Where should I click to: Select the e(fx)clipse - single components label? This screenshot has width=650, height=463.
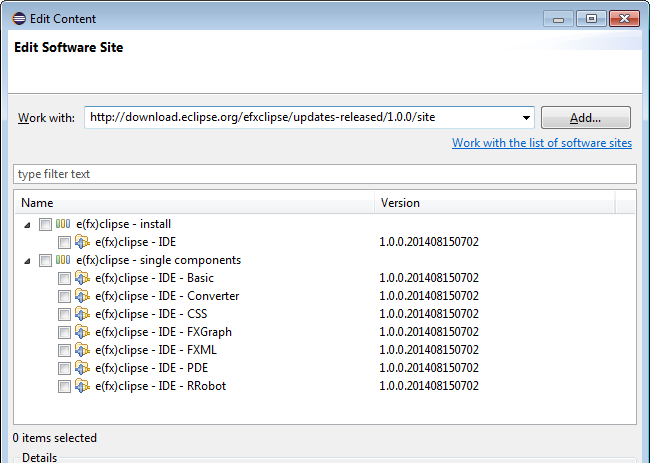tap(158, 260)
